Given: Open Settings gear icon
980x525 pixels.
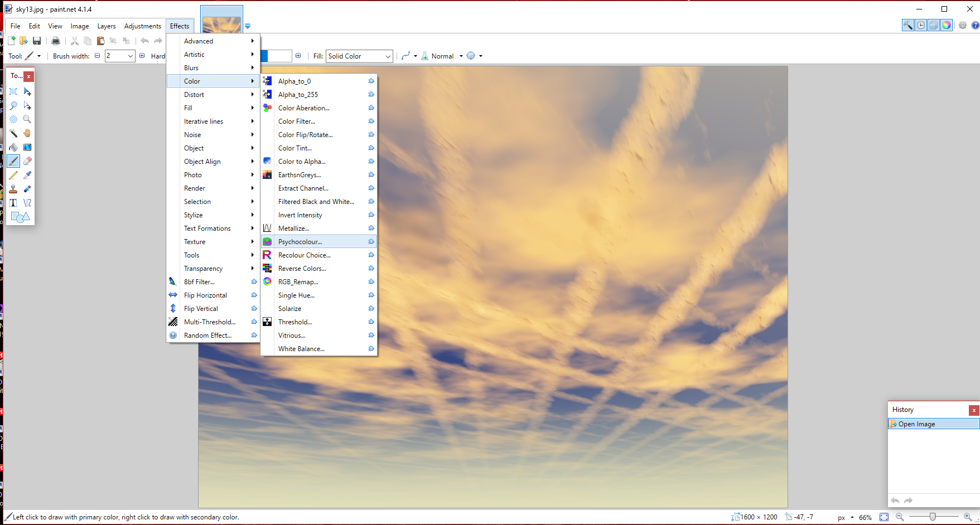Looking at the screenshot, I should point(963,25).
